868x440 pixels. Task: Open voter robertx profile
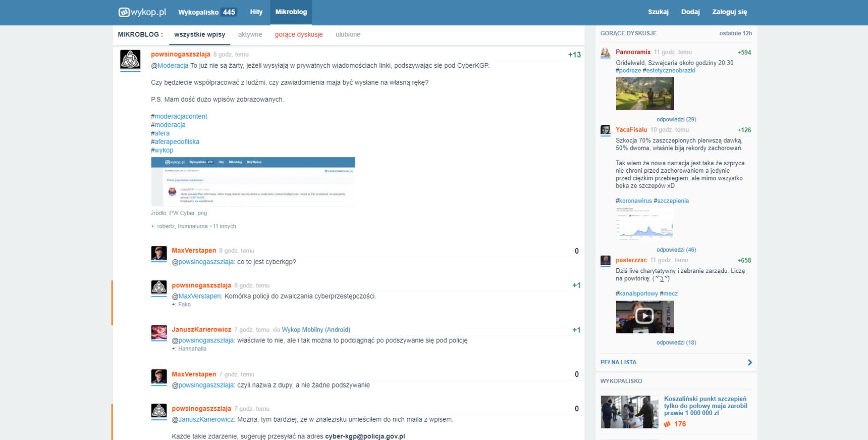166,226
